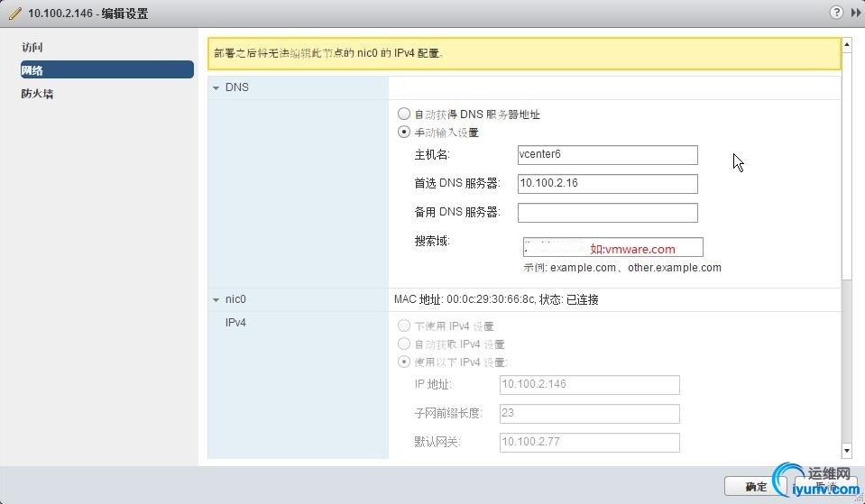Select automatic DNS server address option

(x=404, y=114)
